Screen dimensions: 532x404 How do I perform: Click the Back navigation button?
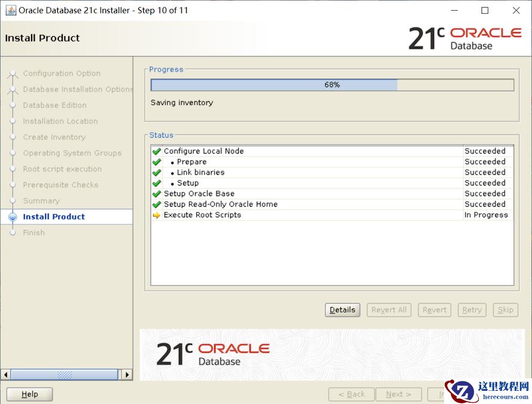pos(351,394)
